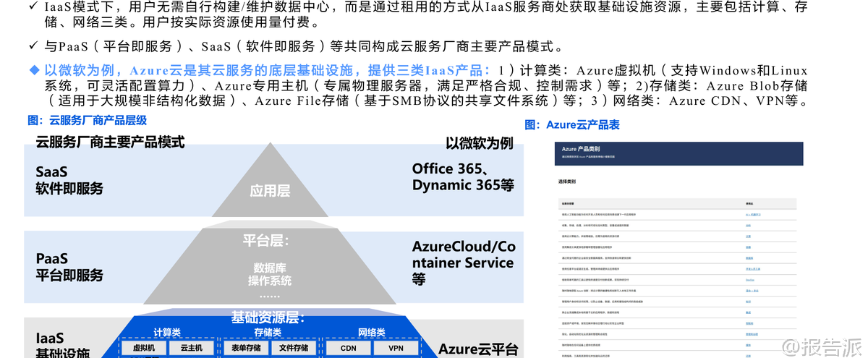The height and width of the screenshot is (358, 868).
Task: Click the blue diamond bullet before 以微软为例
Action: [33, 70]
